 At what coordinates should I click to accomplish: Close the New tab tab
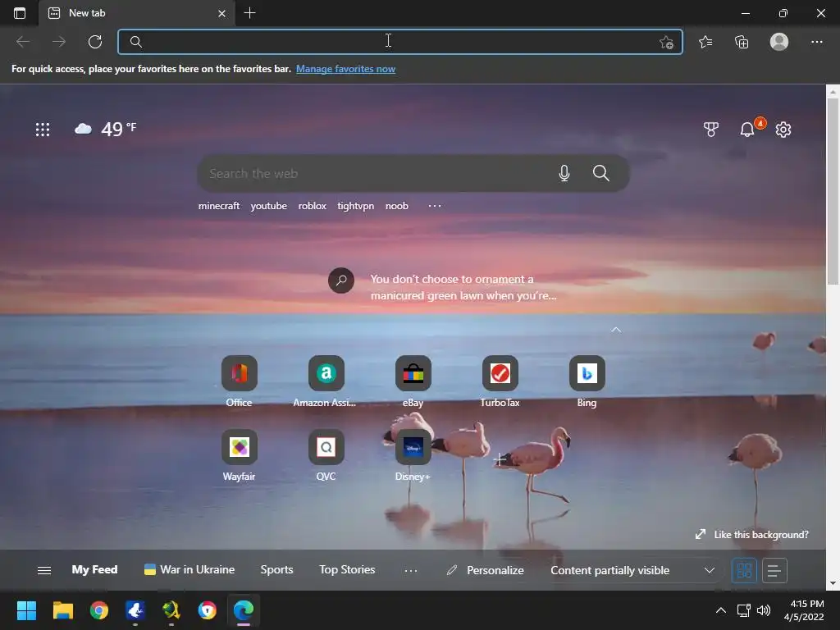221,13
